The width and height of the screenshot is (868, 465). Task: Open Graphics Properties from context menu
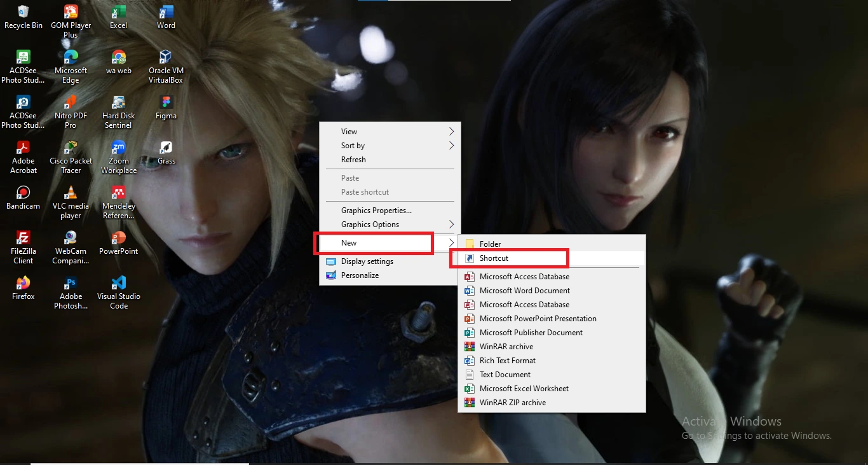point(390,211)
